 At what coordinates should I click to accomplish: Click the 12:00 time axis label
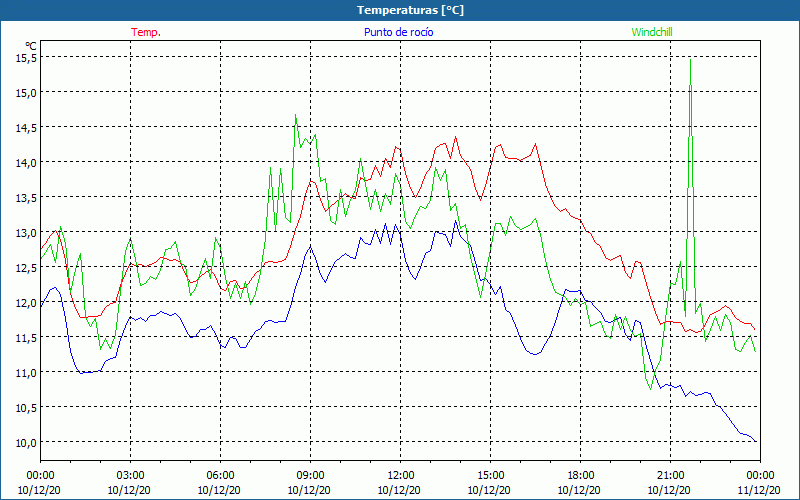click(x=400, y=476)
